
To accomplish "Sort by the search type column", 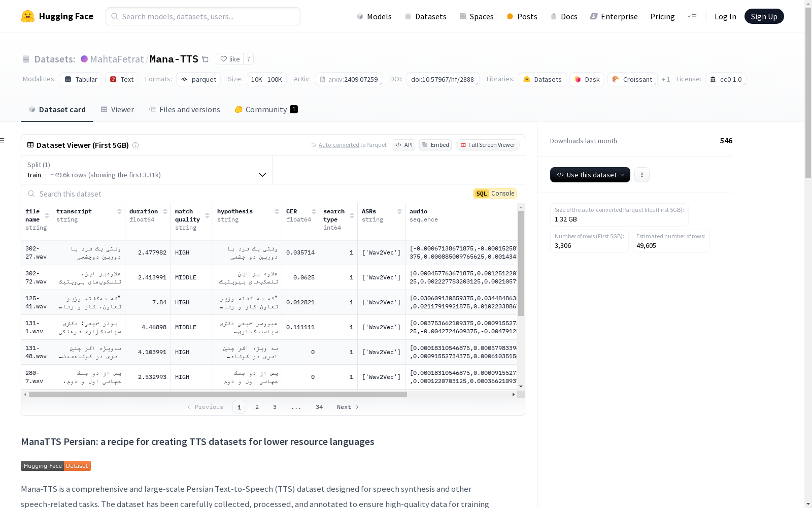I will [x=352, y=215].
